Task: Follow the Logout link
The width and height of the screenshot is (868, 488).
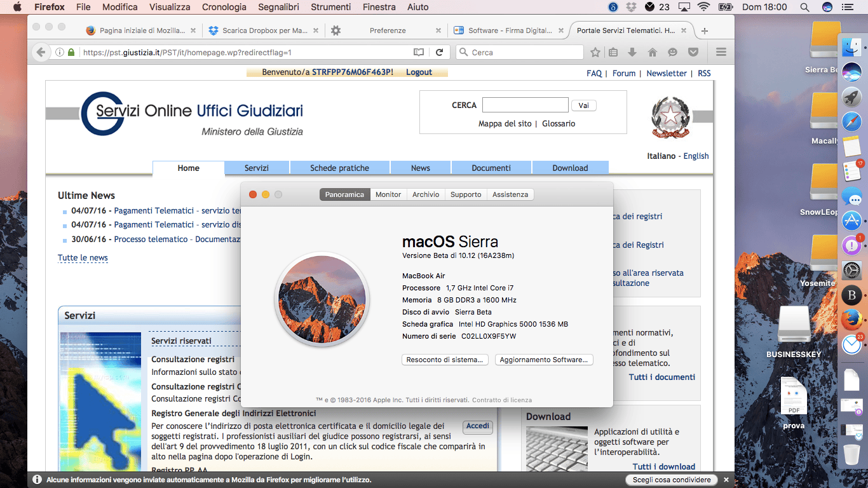Action: pyautogui.click(x=419, y=72)
